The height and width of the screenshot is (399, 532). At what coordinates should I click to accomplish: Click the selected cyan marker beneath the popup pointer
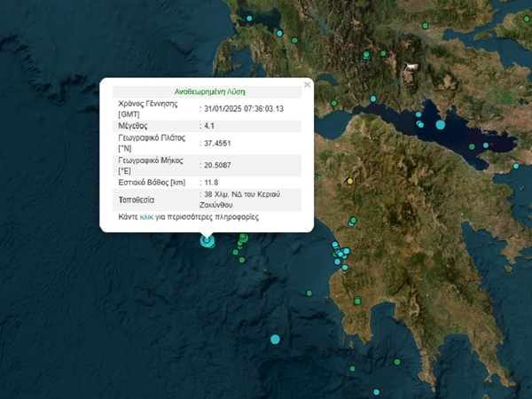[207, 240]
